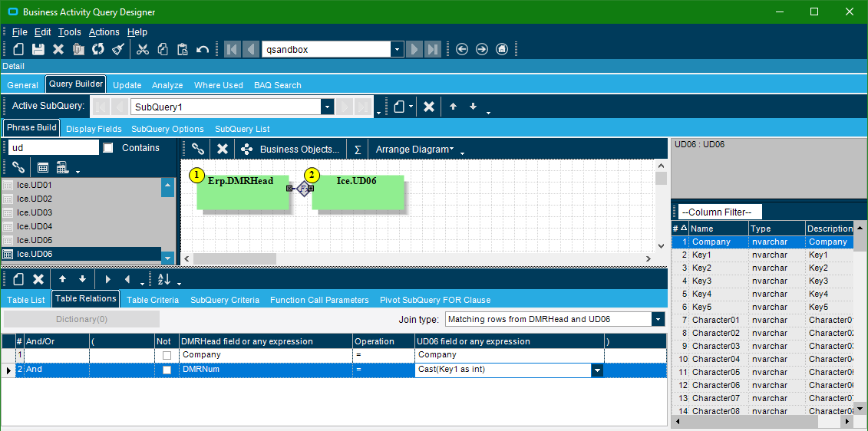Select Ice.UD03 in the table list
The height and width of the screenshot is (431, 868).
35,212
